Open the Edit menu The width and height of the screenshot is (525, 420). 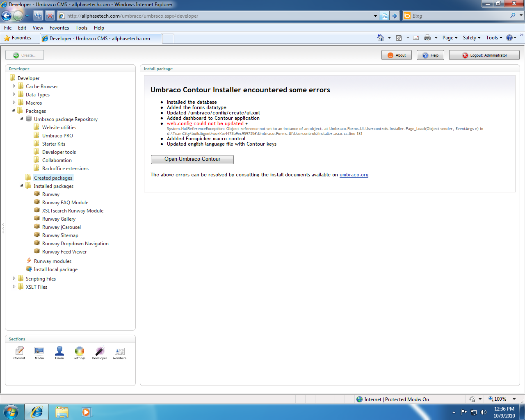[x=22, y=28]
